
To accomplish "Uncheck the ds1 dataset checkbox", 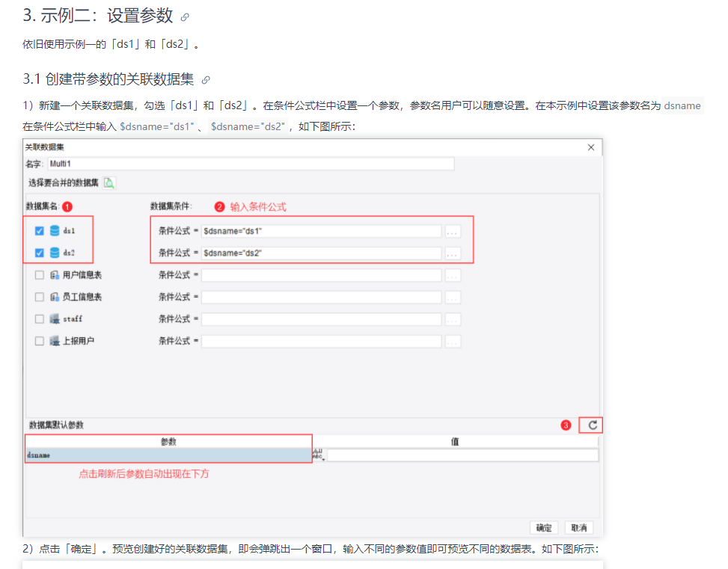I will [x=40, y=230].
